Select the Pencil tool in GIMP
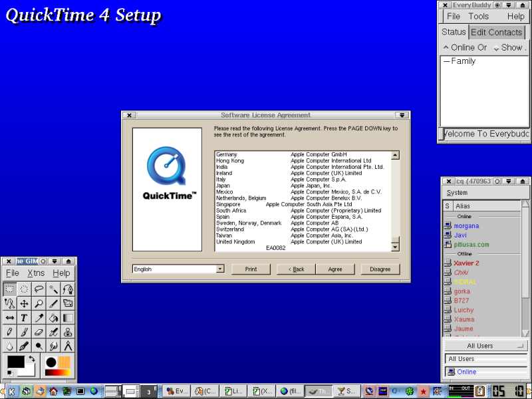Image resolution: width=532 pixels, height=399 pixels. click(x=9, y=332)
